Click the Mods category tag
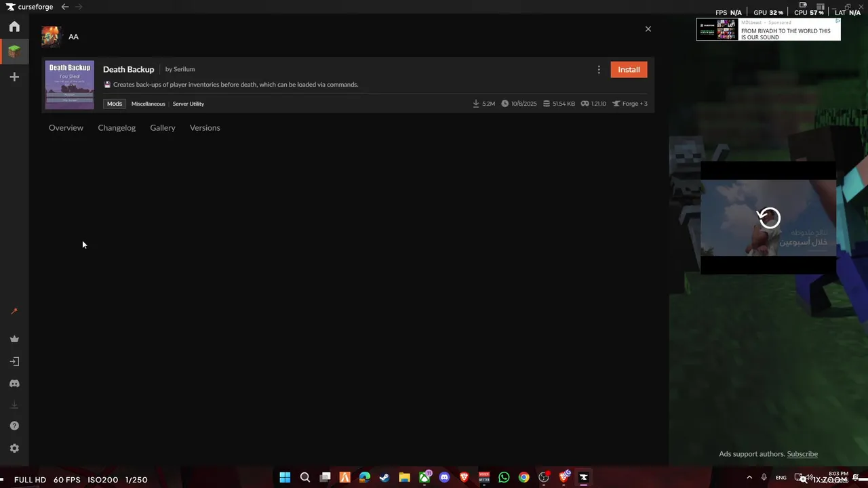The height and width of the screenshot is (488, 868). pos(115,104)
